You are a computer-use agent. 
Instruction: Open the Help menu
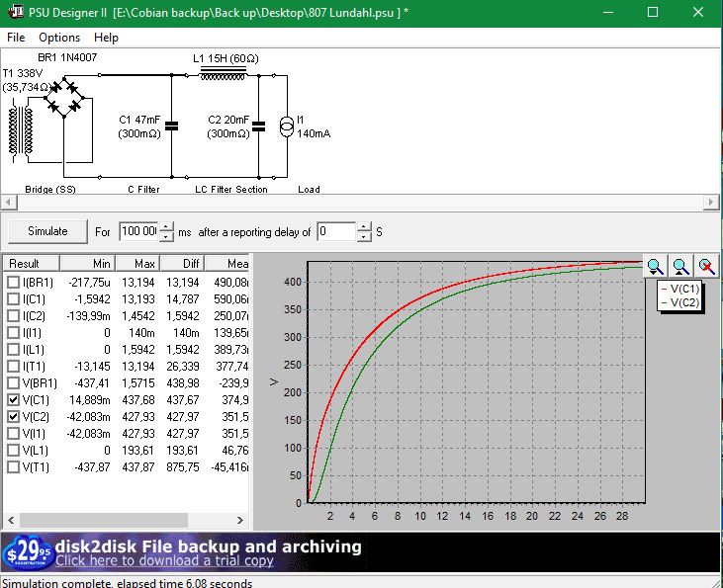[x=106, y=38]
